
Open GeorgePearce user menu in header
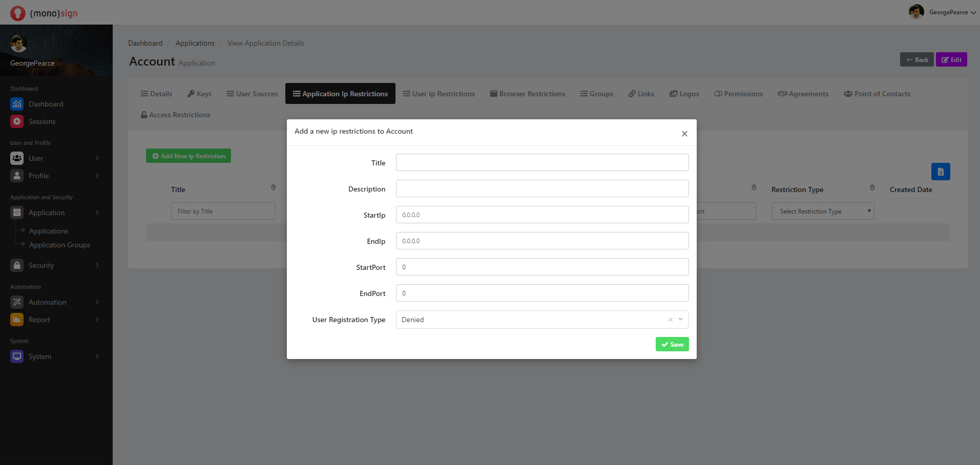click(x=943, y=12)
